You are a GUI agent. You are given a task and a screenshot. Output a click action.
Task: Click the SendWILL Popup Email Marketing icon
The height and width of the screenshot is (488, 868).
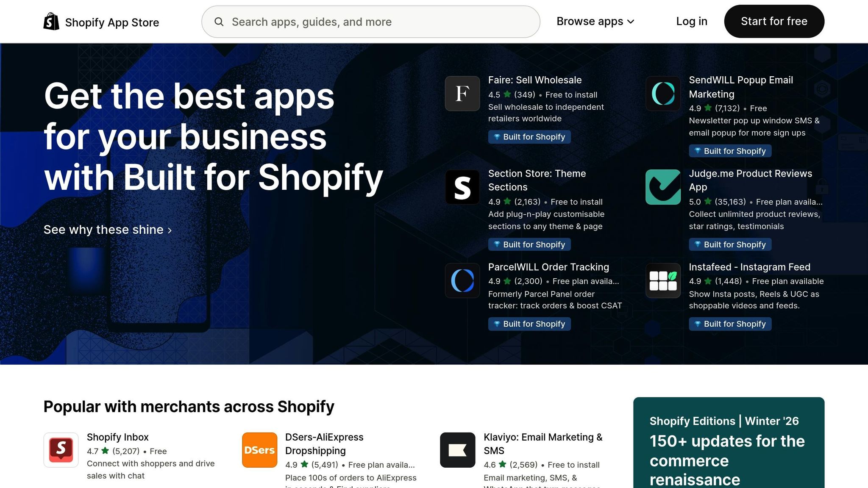pyautogui.click(x=663, y=93)
